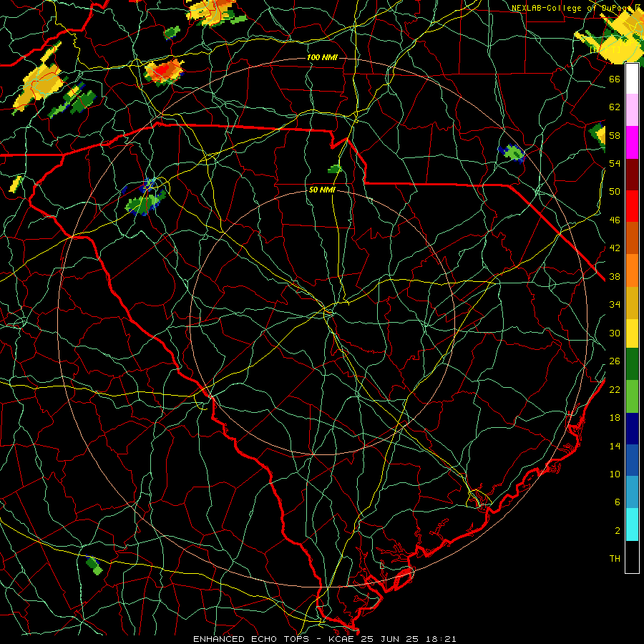The width and height of the screenshot is (644, 644).
Task: Click the "ENHANCED ECHO TOPS" title text
Action: coord(250,639)
